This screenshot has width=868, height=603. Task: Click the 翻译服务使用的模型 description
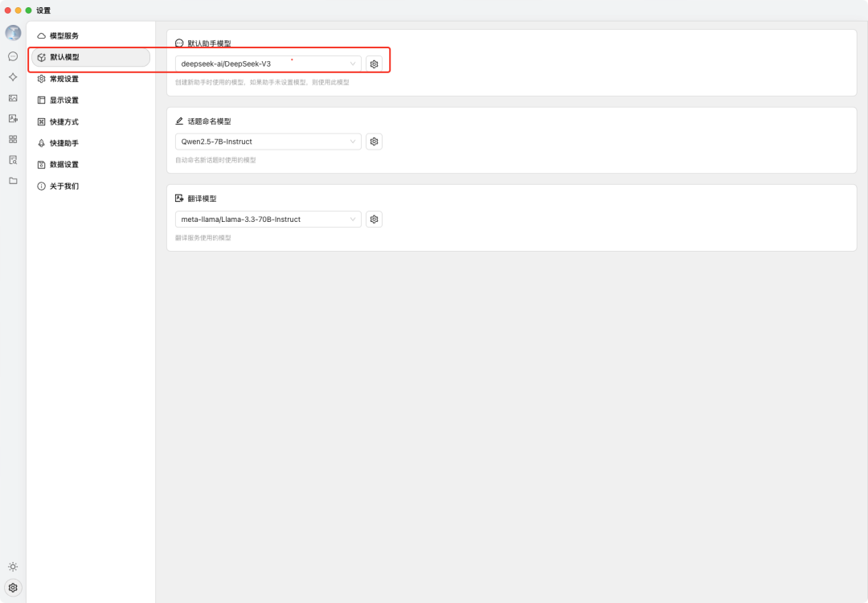tap(203, 237)
